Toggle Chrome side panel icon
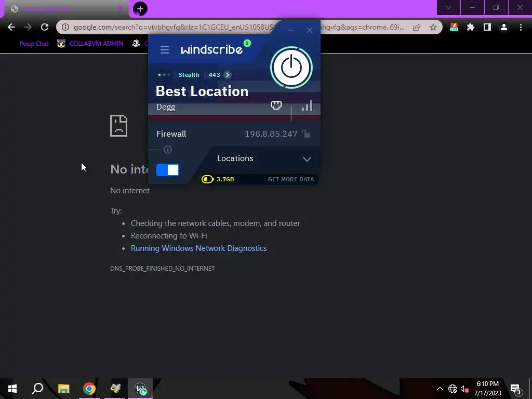 point(487,27)
